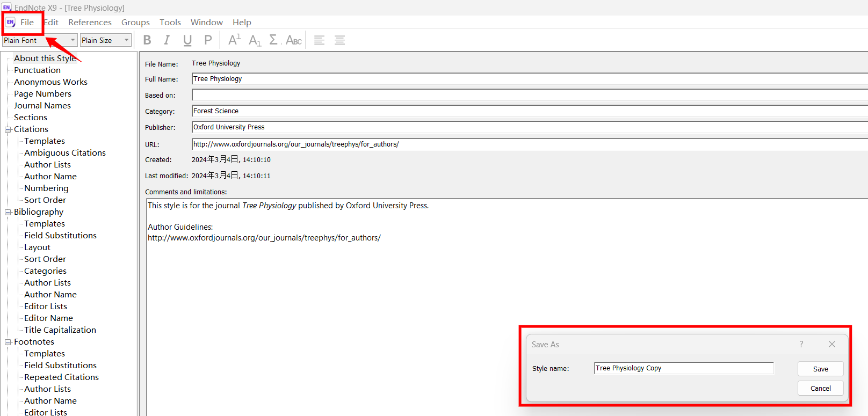Viewport: 868px width, 416px height.
Task: Collapse the Bibliography tree node
Action: tap(8, 212)
